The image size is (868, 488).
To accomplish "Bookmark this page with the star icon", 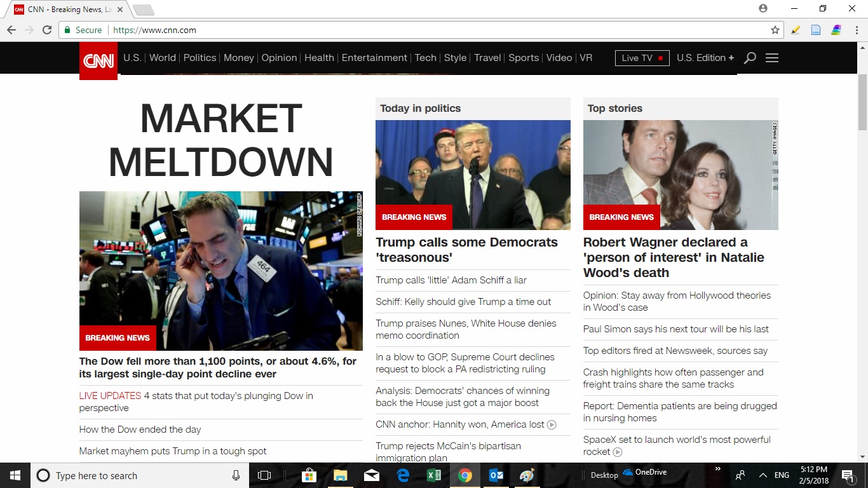I will pyautogui.click(x=775, y=30).
